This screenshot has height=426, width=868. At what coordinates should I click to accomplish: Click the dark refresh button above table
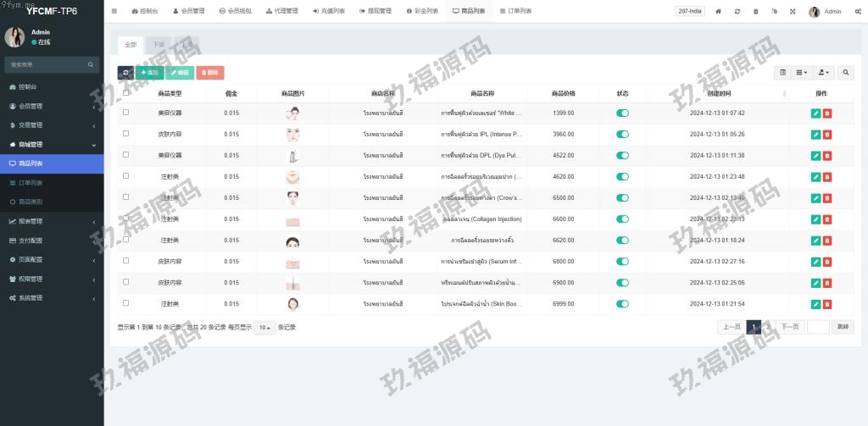tap(125, 73)
